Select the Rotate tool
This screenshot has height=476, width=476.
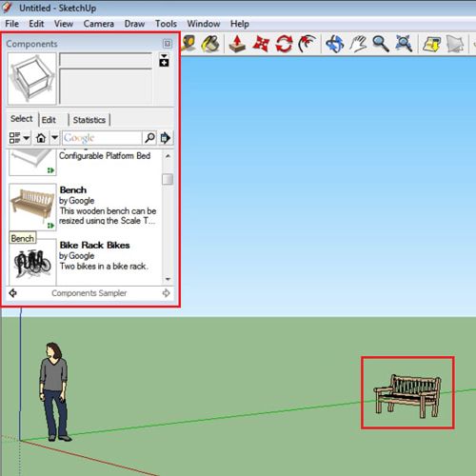tap(284, 44)
